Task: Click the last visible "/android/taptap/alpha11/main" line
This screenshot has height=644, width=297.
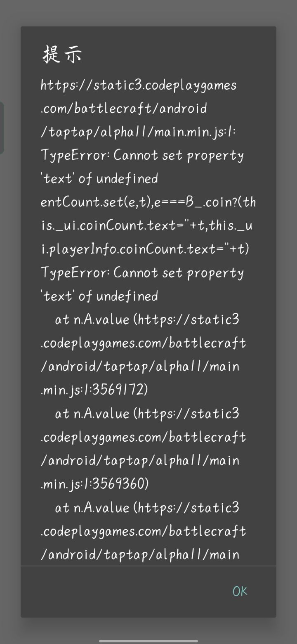Action: 140,554
